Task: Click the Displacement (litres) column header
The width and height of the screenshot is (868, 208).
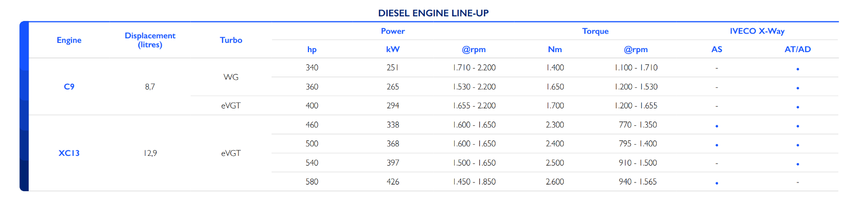Action: pyautogui.click(x=150, y=40)
